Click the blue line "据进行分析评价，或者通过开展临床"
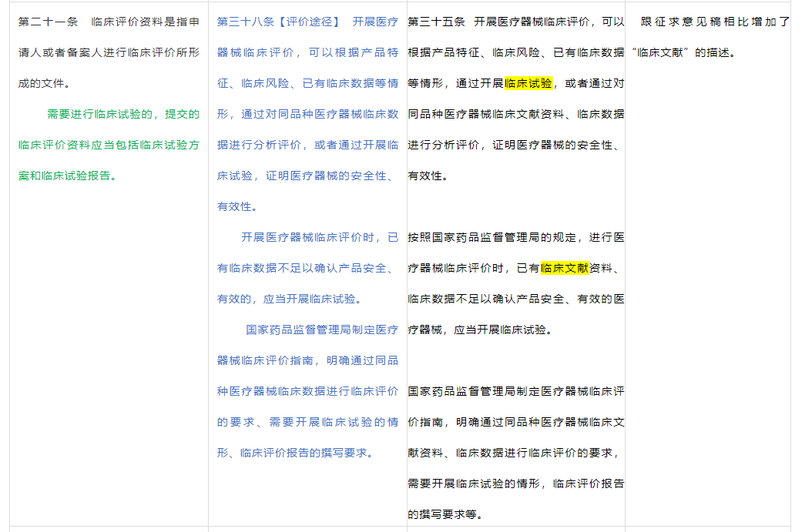 coord(307,145)
